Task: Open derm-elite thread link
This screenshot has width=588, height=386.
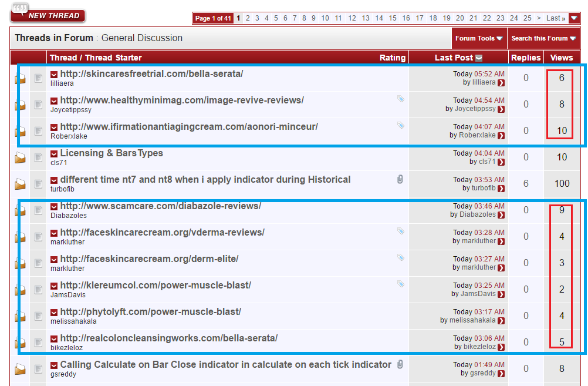Action: coord(149,259)
